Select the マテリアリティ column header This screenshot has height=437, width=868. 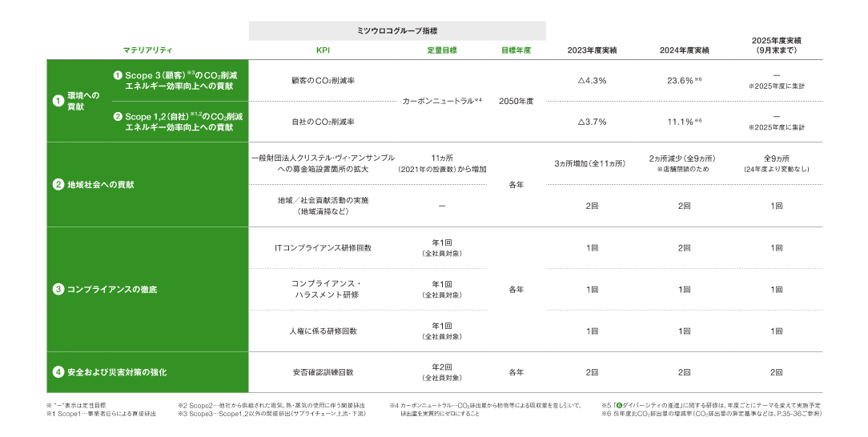click(x=147, y=50)
